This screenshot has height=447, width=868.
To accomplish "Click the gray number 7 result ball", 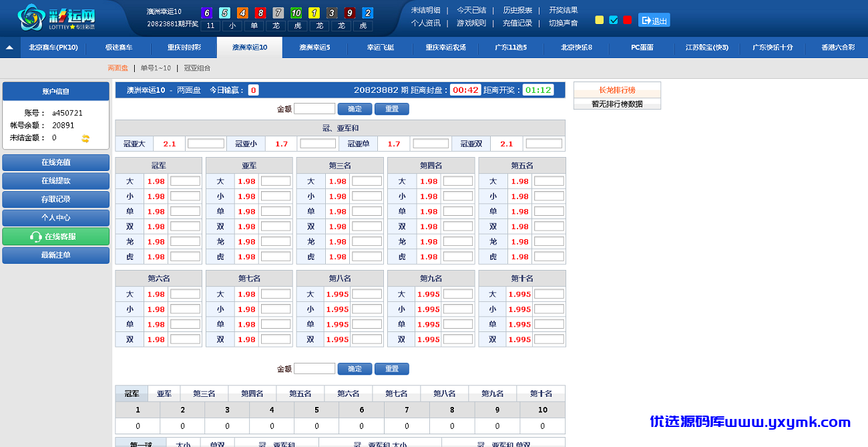I will tap(278, 13).
